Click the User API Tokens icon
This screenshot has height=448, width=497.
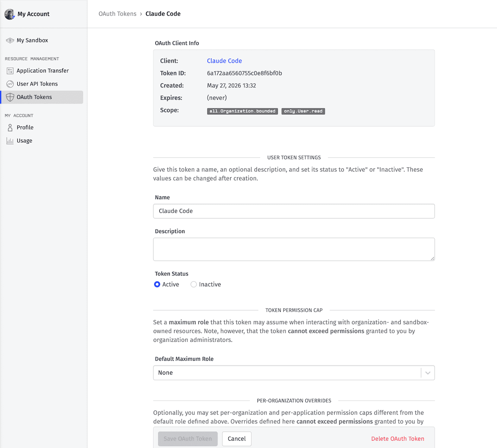(10, 84)
